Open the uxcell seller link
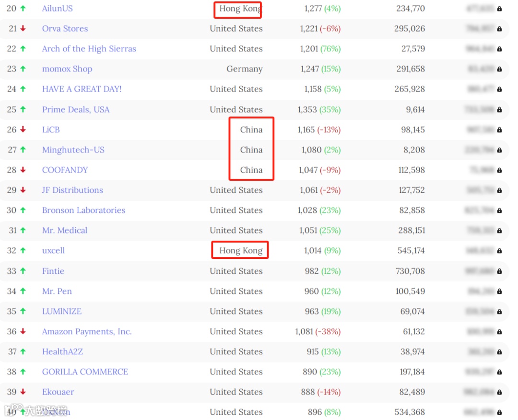This screenshot has width=518, height=420. tap(53, 251)
